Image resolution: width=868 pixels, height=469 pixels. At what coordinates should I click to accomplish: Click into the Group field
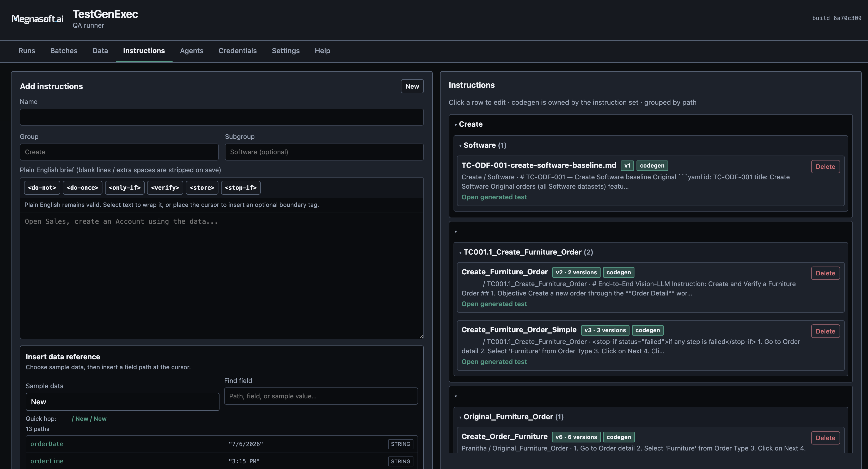pos(119,152)
